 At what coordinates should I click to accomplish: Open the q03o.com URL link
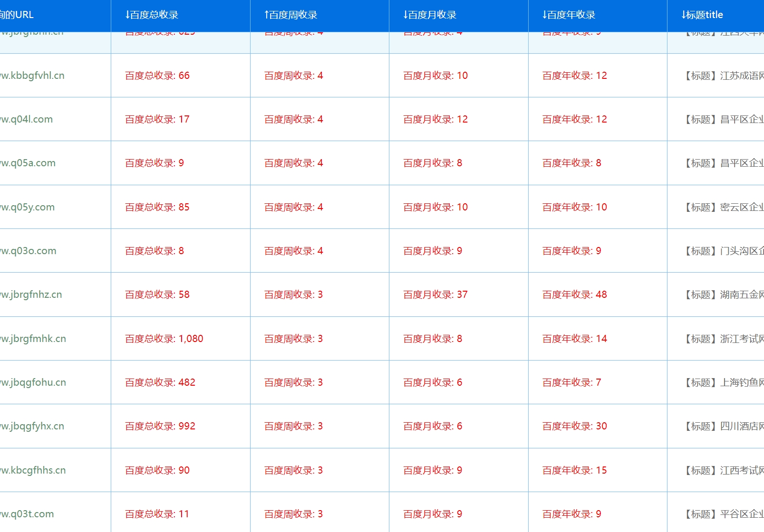point(28,251)
